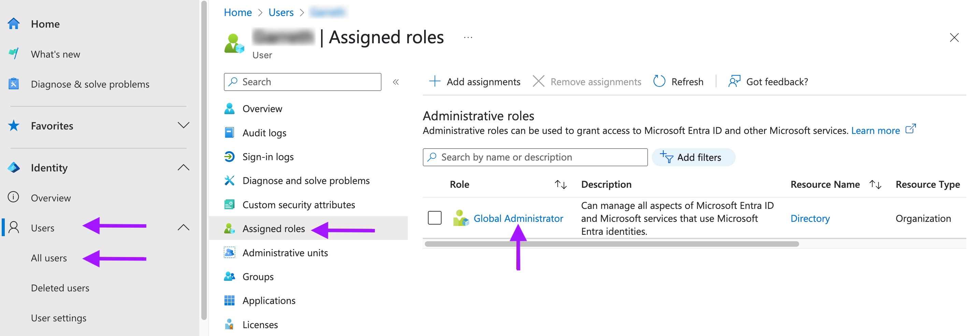Viewport: 980px width, 336px height.
Task: Click Add assignments button
Action: point(474,82)
